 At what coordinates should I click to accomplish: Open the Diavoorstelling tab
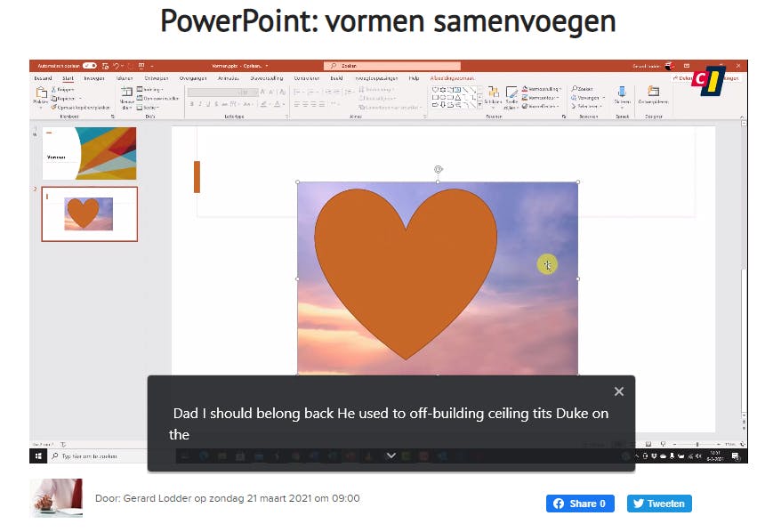click(266, 78)
